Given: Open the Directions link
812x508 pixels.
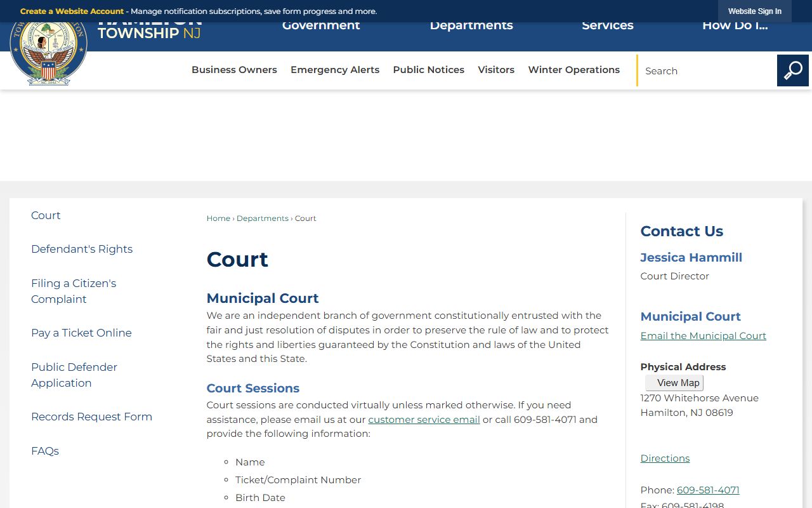Looking at the screenshot, I should click(x=665, y=458).
